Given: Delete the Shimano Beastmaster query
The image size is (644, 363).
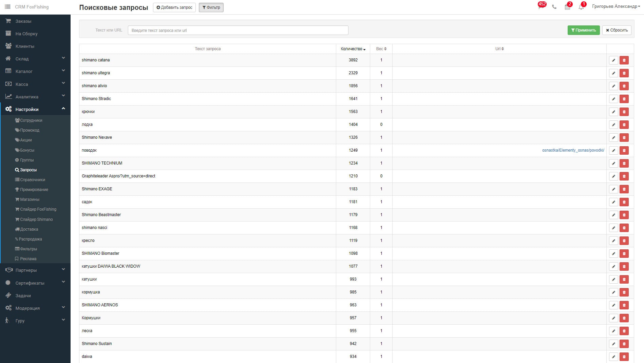Looking at the screenshot, I should point(624,215).
